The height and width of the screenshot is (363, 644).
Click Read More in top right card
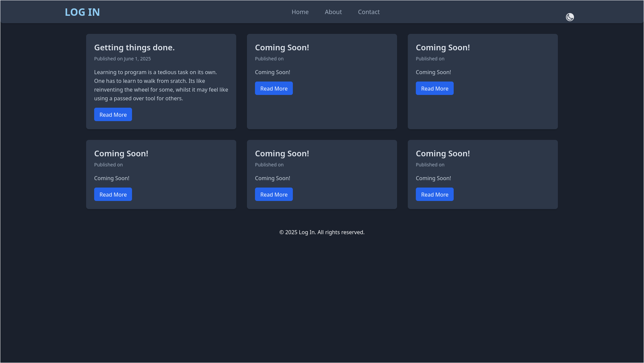tap(435, 89)
